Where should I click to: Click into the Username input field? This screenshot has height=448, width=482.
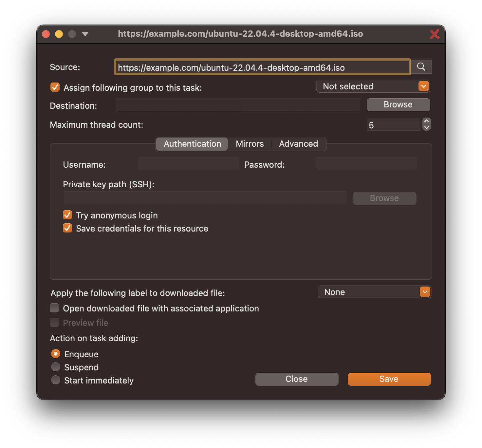(x=188, y=164)
